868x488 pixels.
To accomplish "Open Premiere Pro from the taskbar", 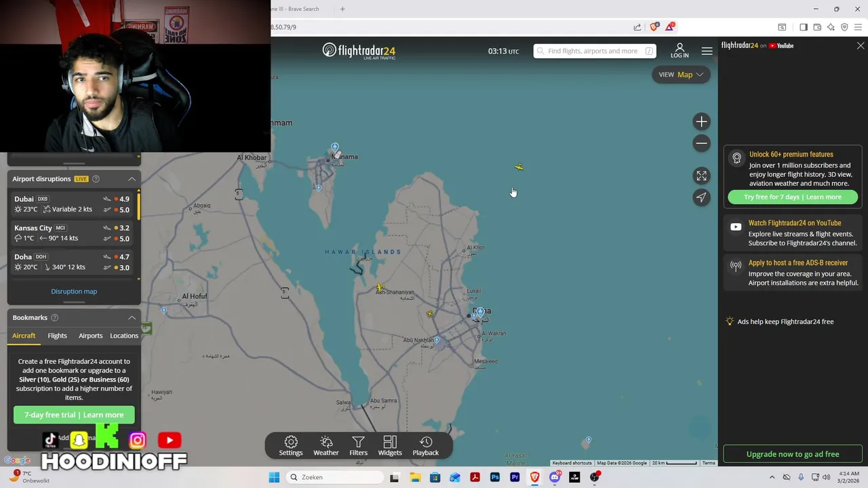I will pyautogui.click(x=515, y=477).
